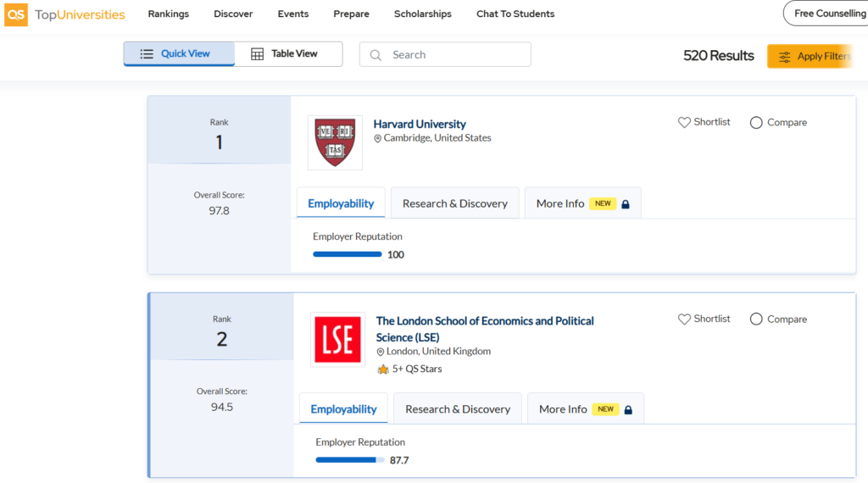Click the magnifier icon in search box
868x483 pixels.
pyautogui.click(x=376, y=55)
